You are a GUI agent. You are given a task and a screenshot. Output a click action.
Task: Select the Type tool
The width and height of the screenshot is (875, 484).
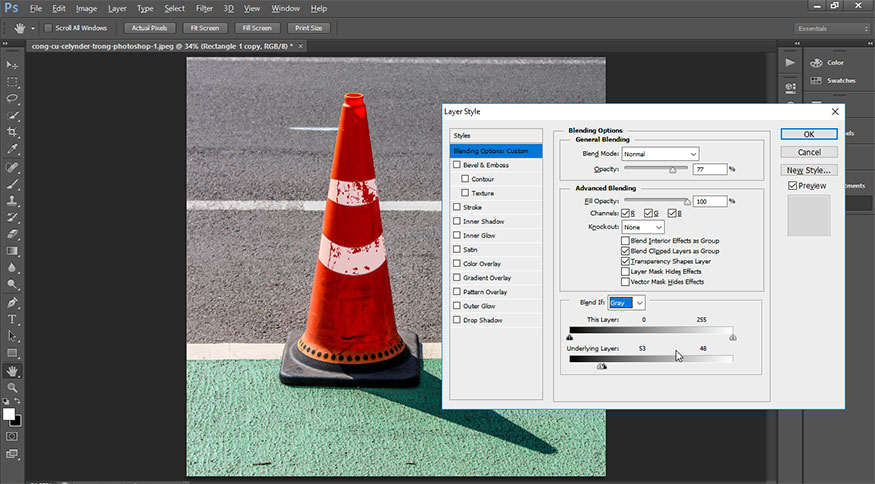click(x=13, y=319)
